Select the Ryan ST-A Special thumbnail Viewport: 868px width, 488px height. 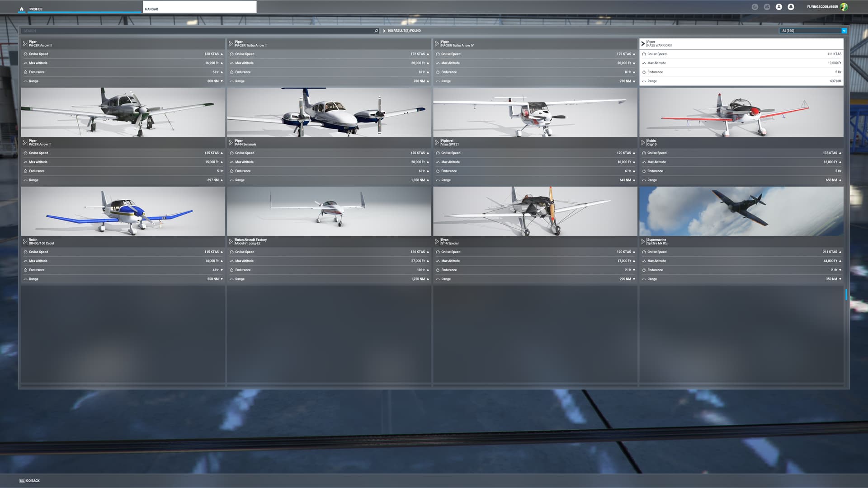pyautogui.click(x=535, y=211)
